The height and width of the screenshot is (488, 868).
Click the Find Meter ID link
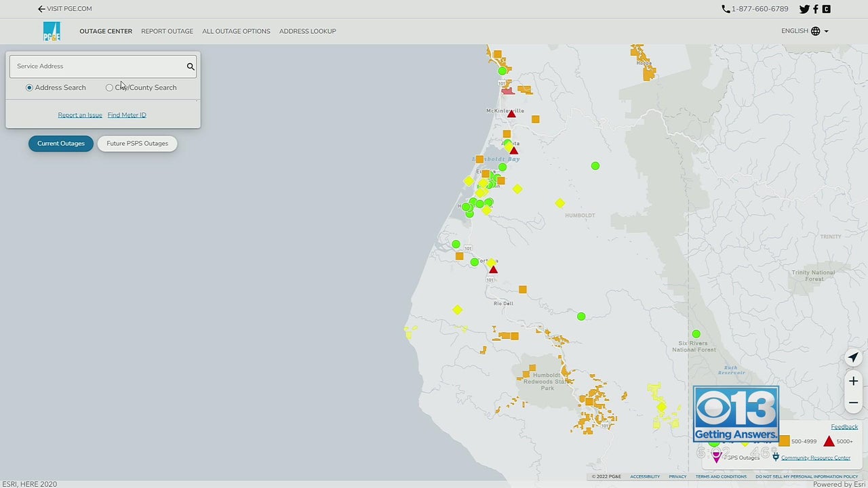click(x=127, y=115)
